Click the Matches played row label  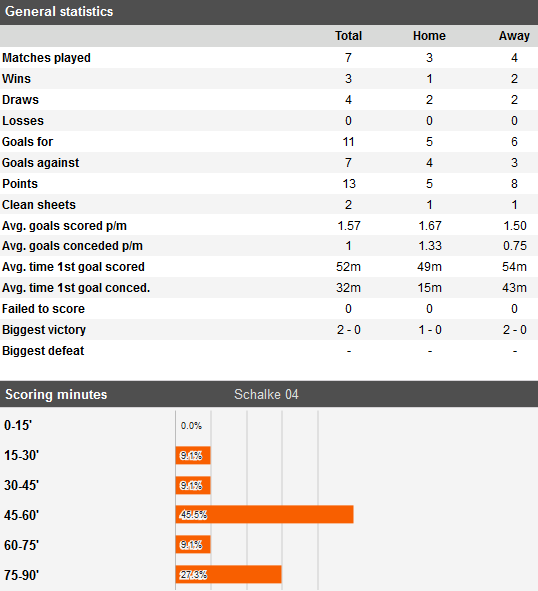46,58
